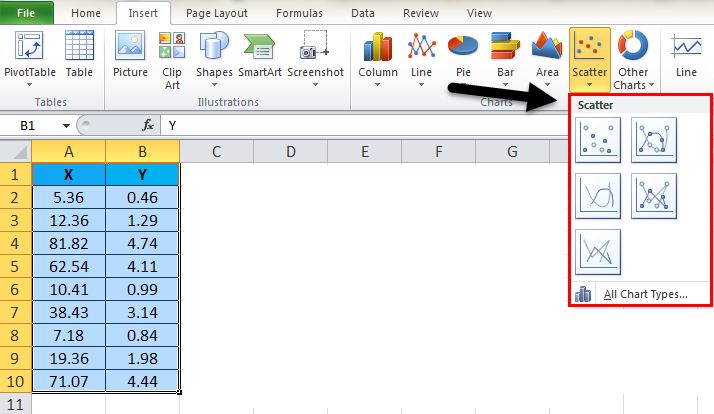Open the Other Charts gallery

633,60
